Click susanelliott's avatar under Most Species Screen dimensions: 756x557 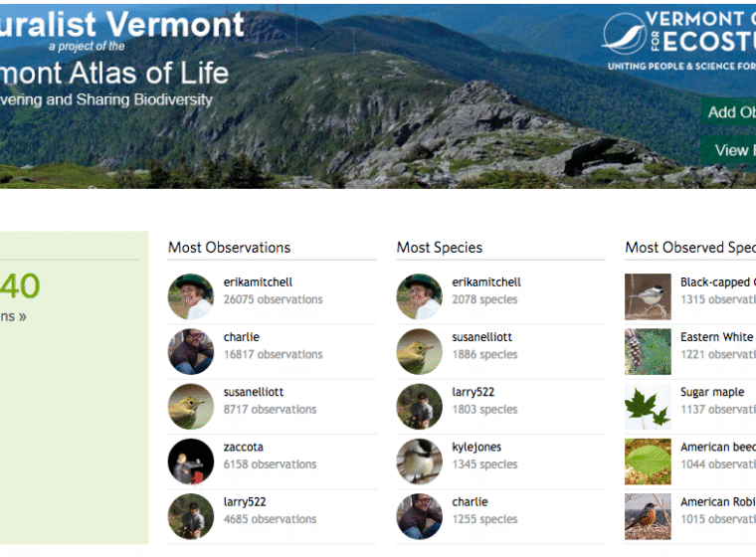point(420,351)
